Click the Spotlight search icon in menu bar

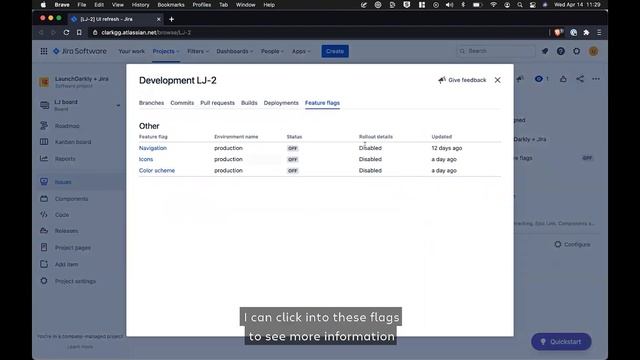520,5
